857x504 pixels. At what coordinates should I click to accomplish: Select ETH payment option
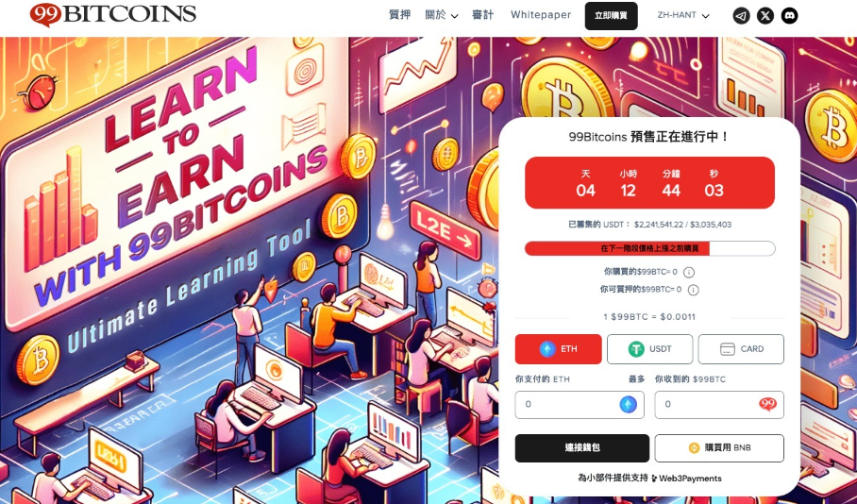click(558, 349)
